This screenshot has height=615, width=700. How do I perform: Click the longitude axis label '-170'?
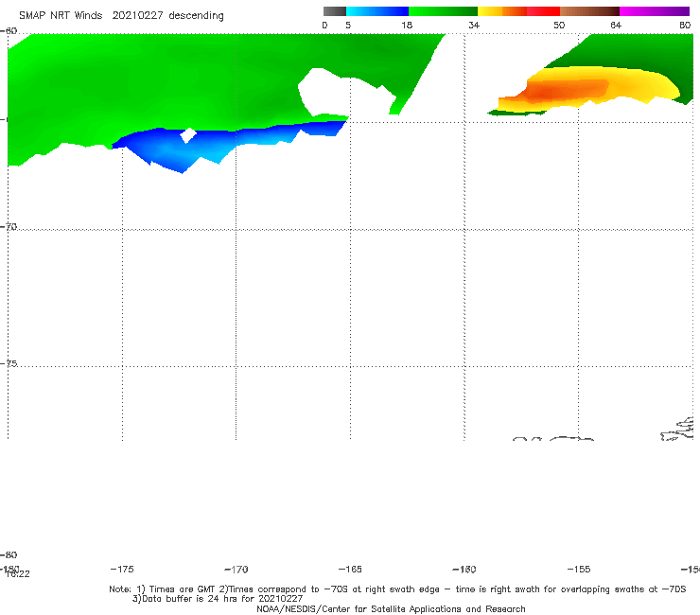(236, 570)
